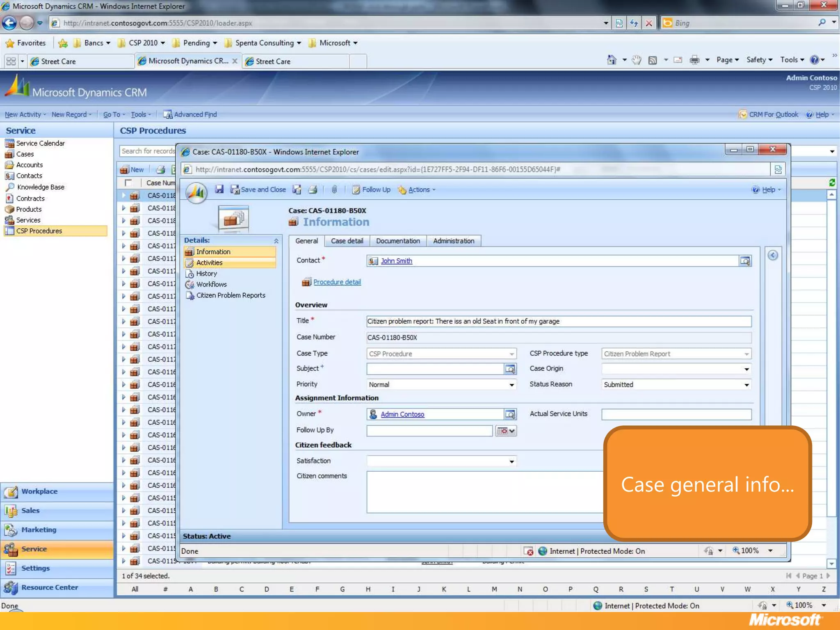Image resolution: width=840 pixels, height=630 pixels.
Task: Open the Administration tab
Action: coord(453,241)
